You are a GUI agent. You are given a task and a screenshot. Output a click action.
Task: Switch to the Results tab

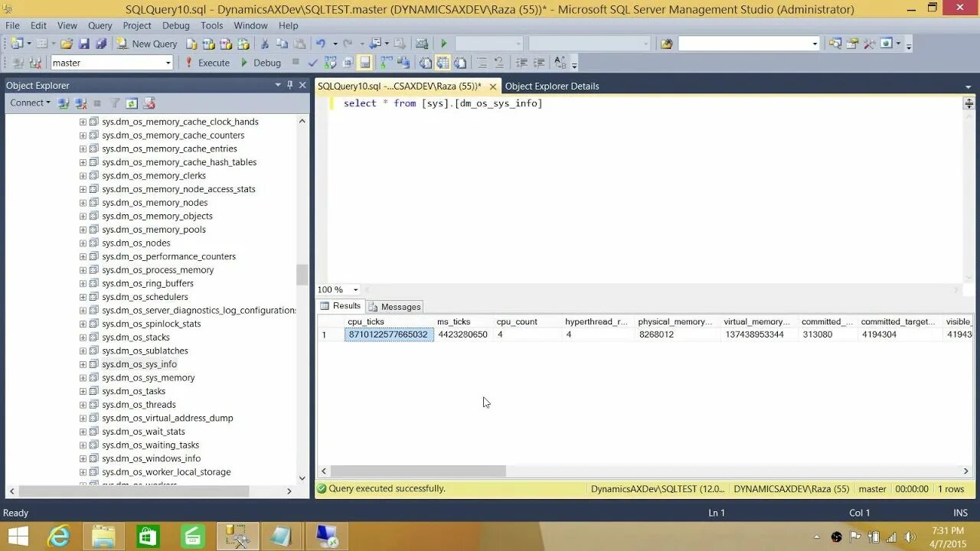pyautogui.click(x=341, y=306)
